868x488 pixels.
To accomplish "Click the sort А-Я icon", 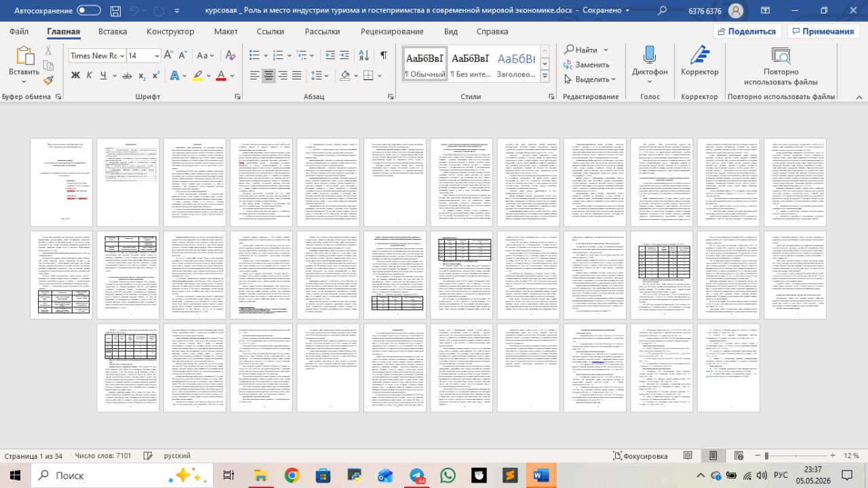I will [x=365, y=56].
